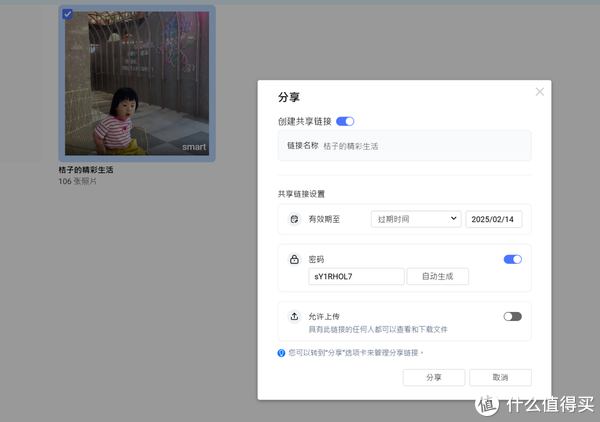This screenshot has height=422, width=600.
Task: Enable the 允许上传 toggle
Action: point(512,316)
